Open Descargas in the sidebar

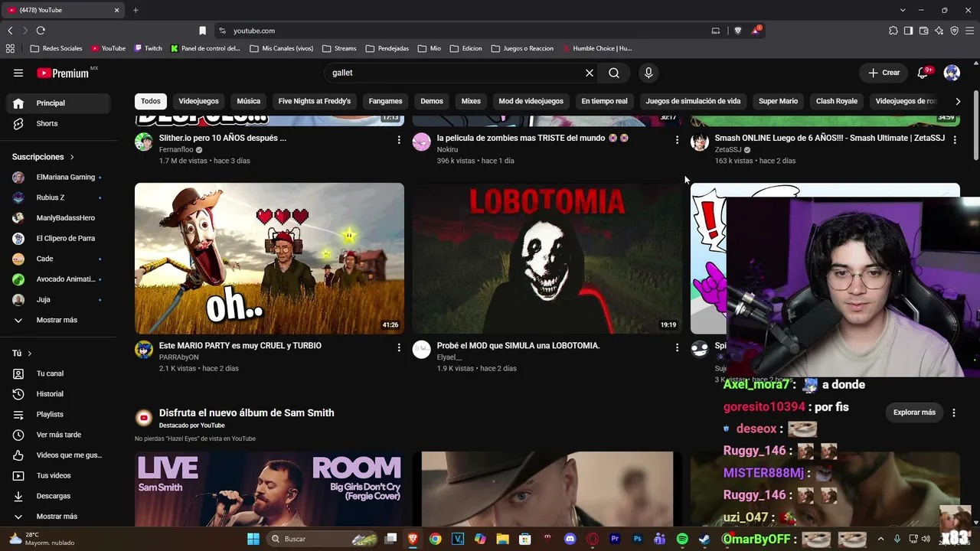[x=59, y=496]
